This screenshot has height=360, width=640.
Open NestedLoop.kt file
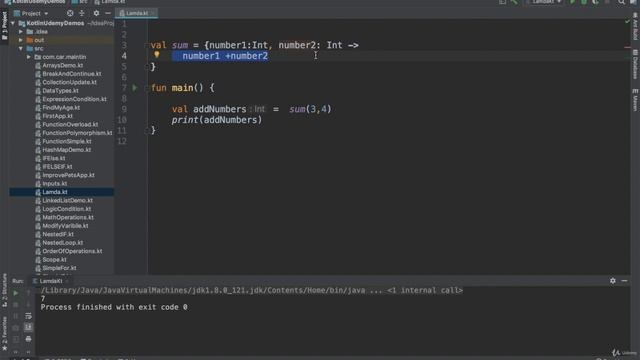click(62, 242)
